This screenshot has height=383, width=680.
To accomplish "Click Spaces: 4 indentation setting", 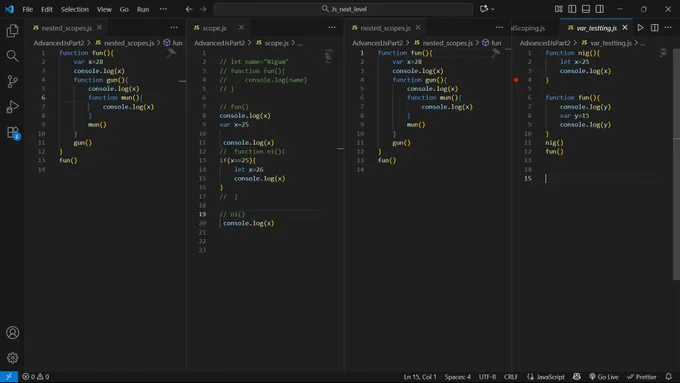I will pos(458,376).
